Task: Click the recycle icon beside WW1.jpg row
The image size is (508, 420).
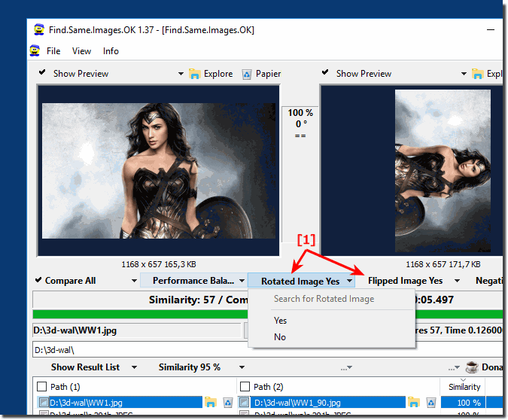Action: (x=228, y=403)
